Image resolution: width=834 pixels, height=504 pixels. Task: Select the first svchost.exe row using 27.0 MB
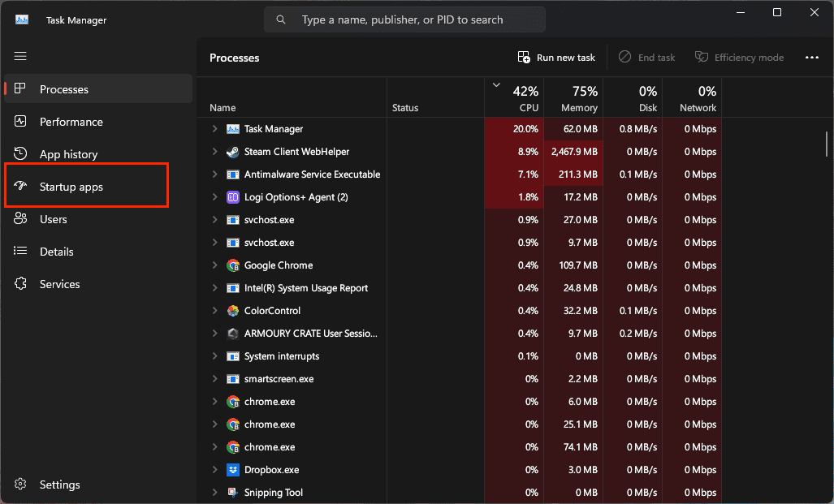pyautogui.click(x=460, y=220)
